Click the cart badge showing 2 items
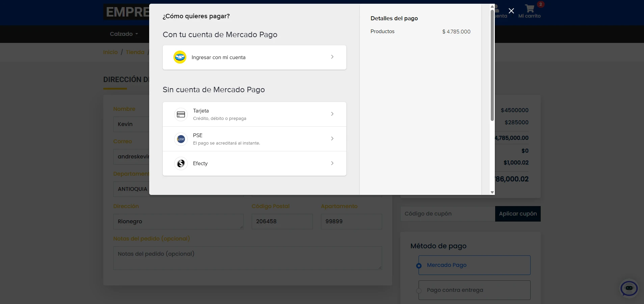The height and width of the screenshot is (304, 644). point(541,4)
